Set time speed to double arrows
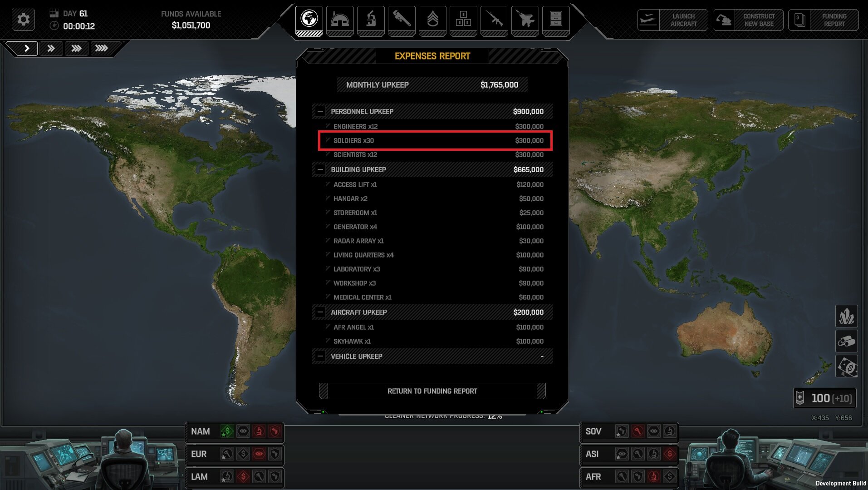Viewport: 868px width, 490px height. tap(51, 48)
